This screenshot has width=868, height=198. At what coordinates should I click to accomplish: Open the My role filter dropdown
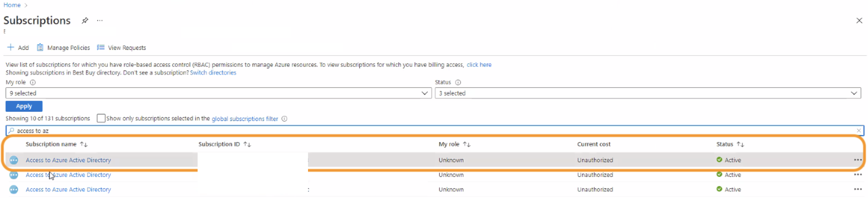(x=424, y=93)
